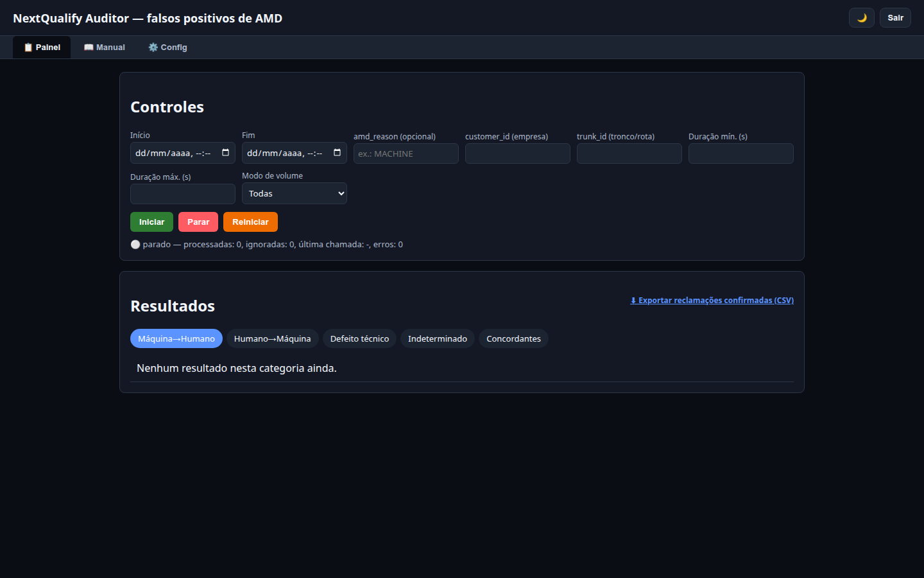Select the Máquina→Humano category
Viewport: 924px width, 578px height.
(x=176, y=338)
